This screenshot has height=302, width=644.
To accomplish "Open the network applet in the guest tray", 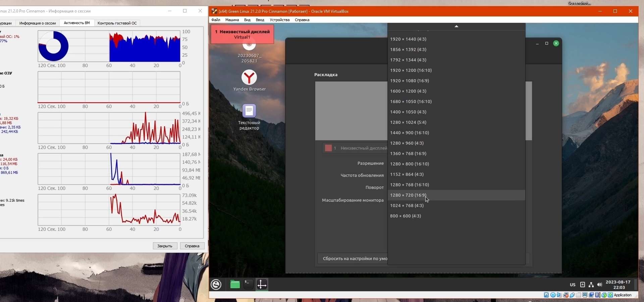I will [x=591, y=285].
